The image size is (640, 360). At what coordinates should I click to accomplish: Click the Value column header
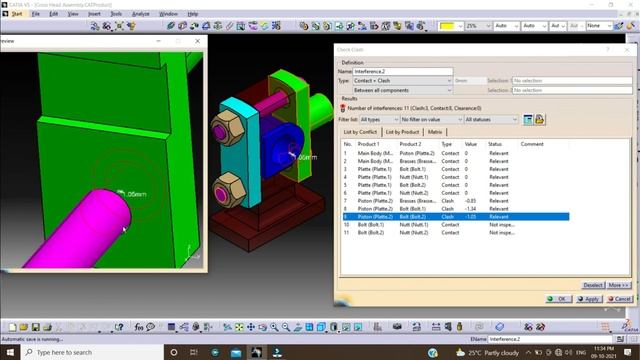tap(471, 144)
